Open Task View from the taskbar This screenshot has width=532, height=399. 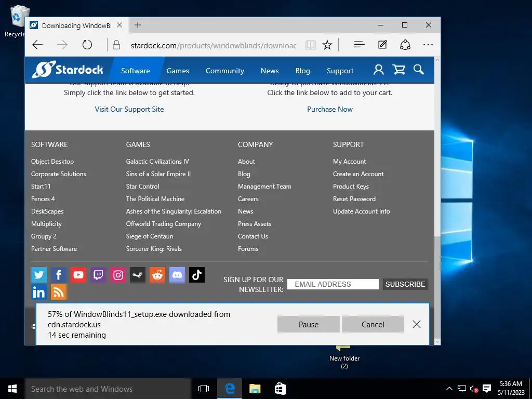click(204, 389)
